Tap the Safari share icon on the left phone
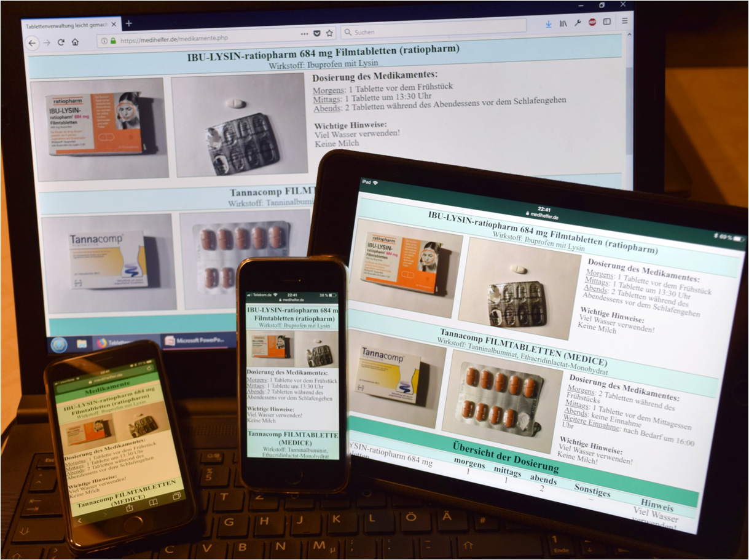The width and height of the screenshot is (749, 560). click(130, 509)
